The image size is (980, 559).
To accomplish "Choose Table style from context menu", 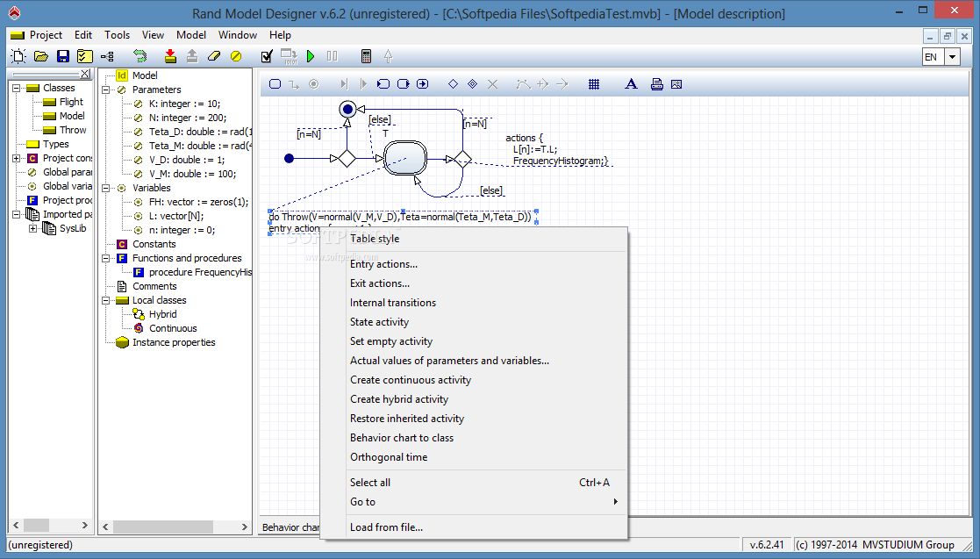I will coord(474,238).
